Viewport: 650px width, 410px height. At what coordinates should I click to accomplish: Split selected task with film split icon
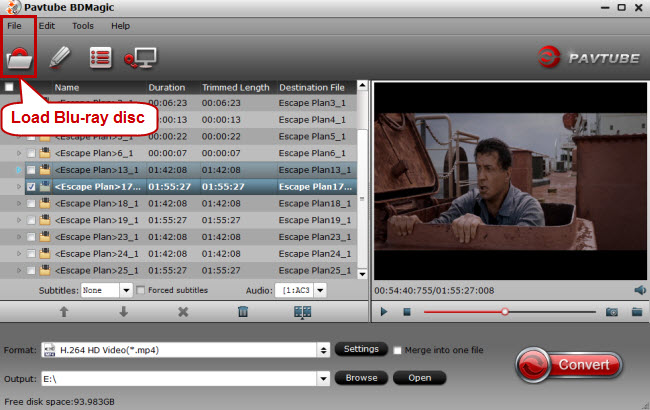coord(303,312)
